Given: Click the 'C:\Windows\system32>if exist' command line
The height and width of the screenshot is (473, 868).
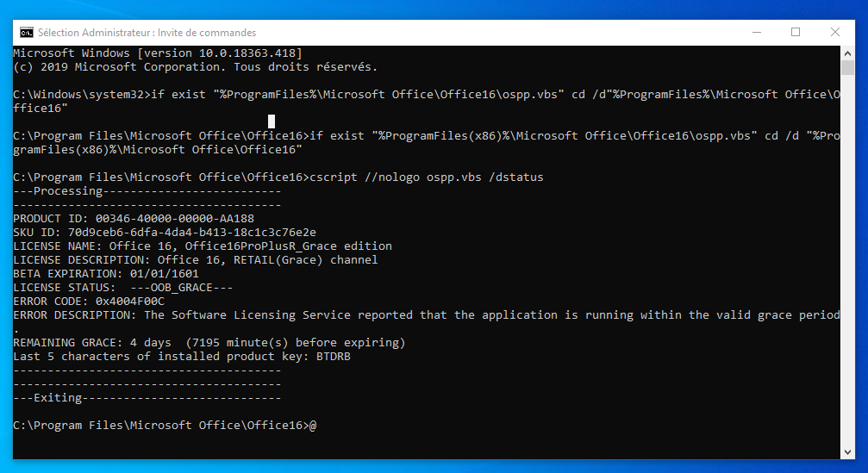Looking at the screenshot, I should tap(427, 95).
